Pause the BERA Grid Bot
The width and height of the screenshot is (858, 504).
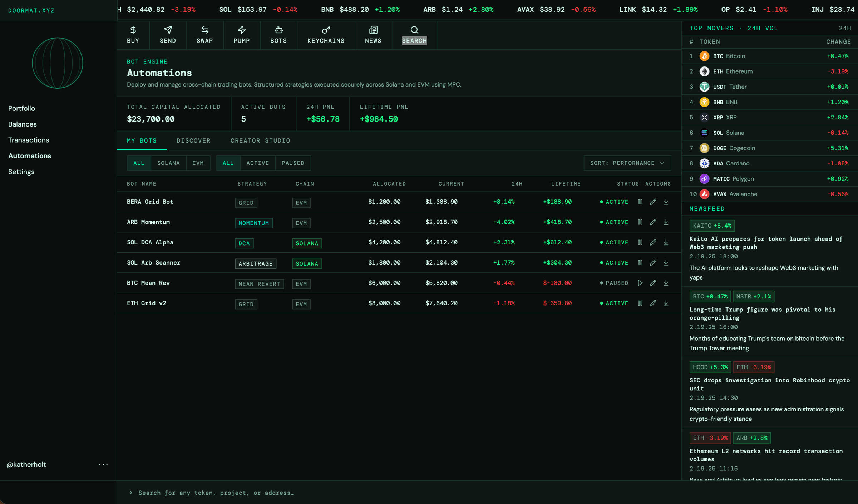point(640,202)
